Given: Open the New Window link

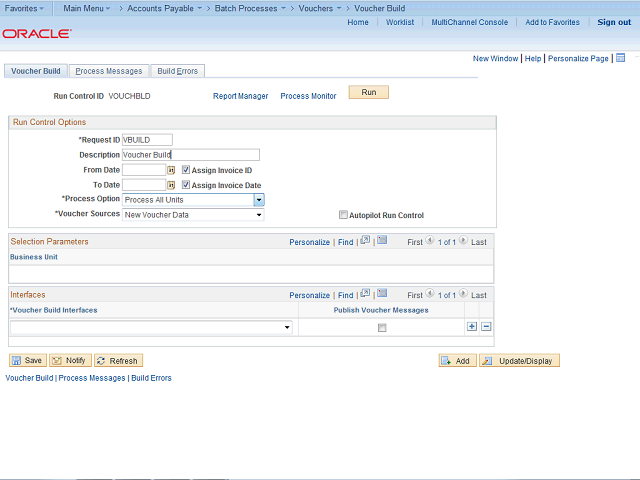Looking at the screenshot, I should (x=496, y=58).
